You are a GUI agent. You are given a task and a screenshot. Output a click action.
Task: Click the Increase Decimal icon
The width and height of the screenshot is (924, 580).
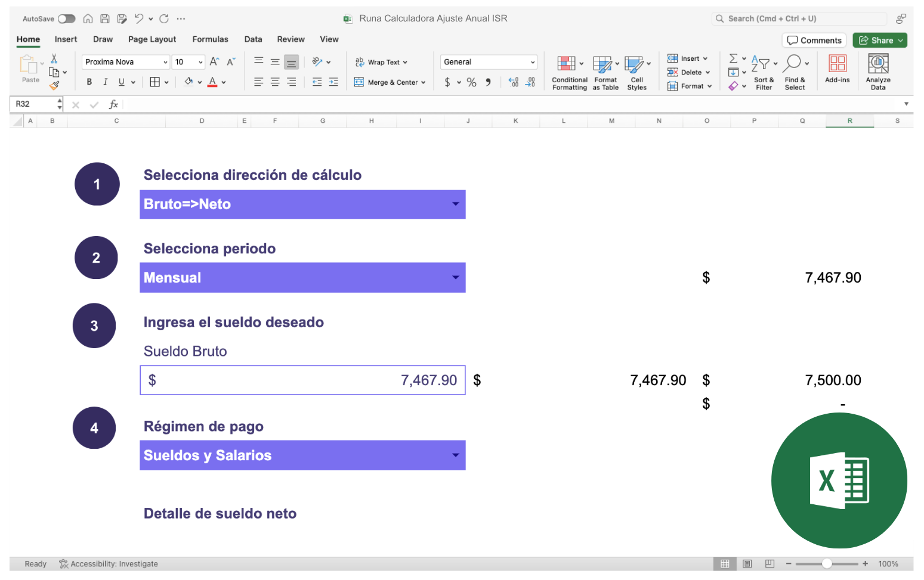click(x=514, y=82)
